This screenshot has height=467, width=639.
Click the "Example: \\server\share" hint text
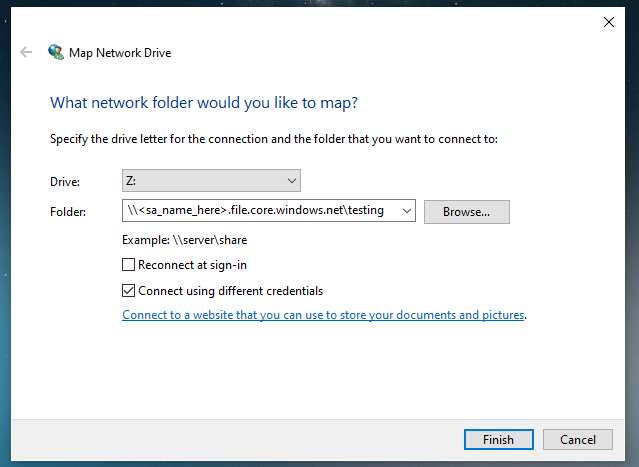(x=185, y=240)
